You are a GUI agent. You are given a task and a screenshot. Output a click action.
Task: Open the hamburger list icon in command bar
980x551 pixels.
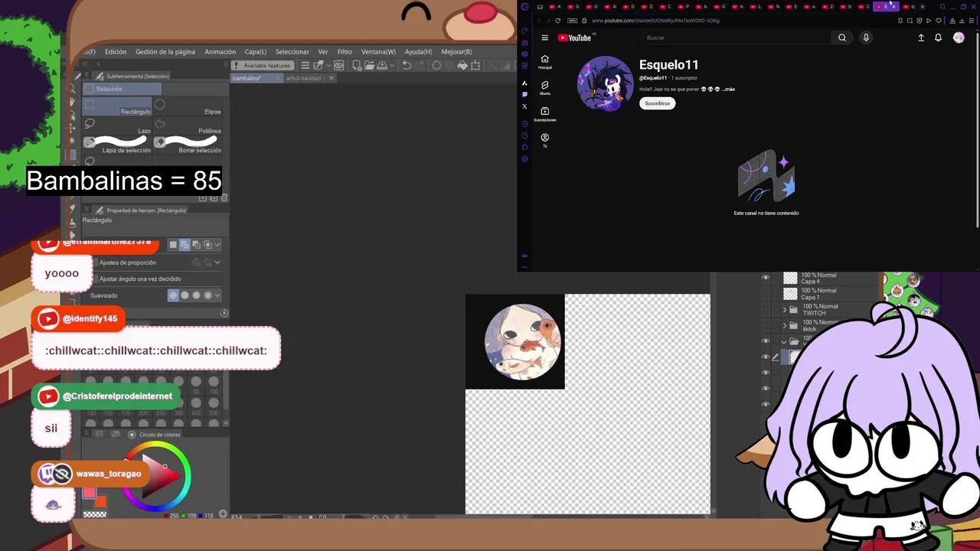pyautogui.click(x=305, y=66)
